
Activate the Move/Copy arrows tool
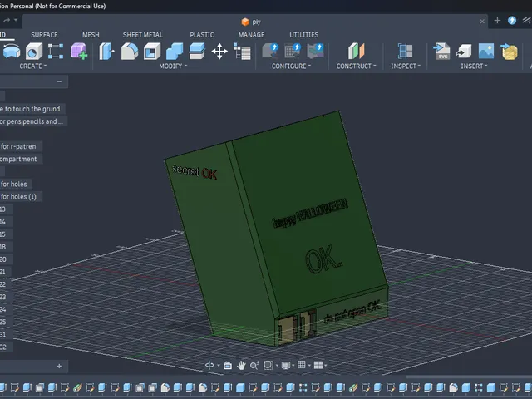click(219, 52)
